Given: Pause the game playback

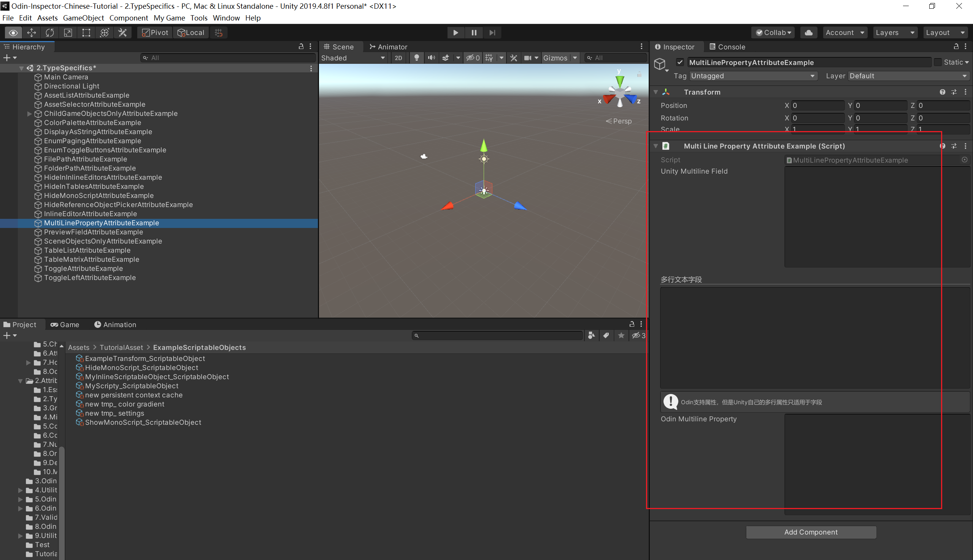Looking at the screenshot, I should point(474,33).
